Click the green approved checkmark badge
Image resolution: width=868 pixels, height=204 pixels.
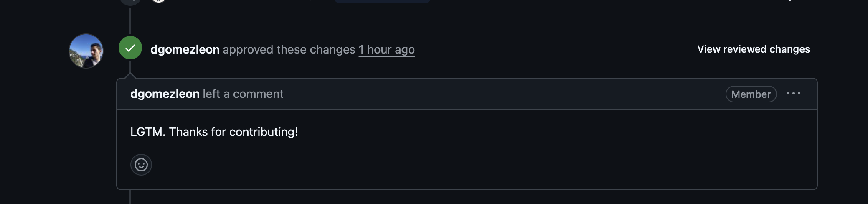130,48
